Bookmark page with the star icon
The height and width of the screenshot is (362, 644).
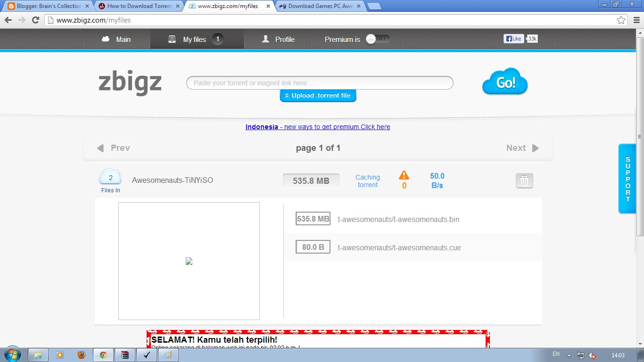click(621, 20)
